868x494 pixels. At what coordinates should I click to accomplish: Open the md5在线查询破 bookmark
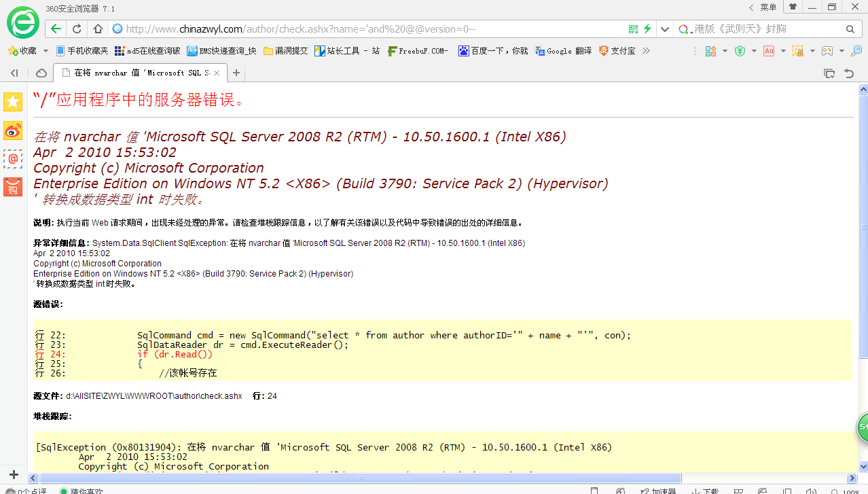(147, 51)
